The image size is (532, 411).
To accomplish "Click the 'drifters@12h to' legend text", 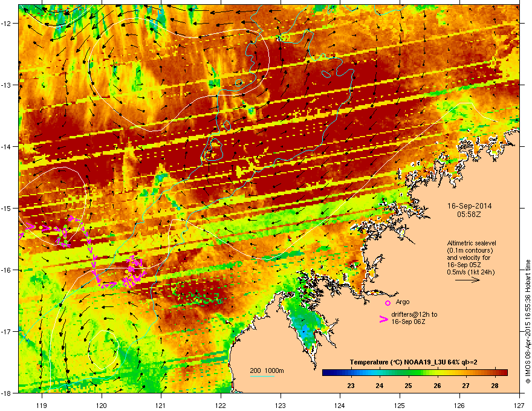I will click(x=414, y=315).
